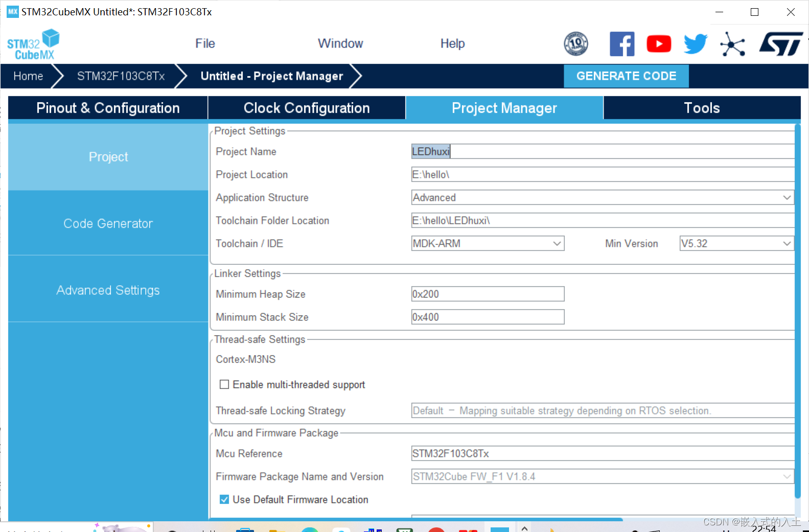
Task: Select the Project Manager tab
Action: (504, 108)
